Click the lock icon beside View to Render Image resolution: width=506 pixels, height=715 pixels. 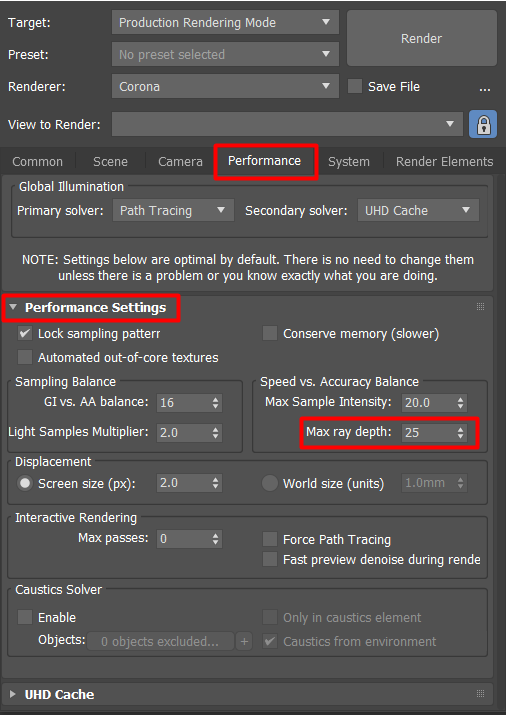[483, 124]
